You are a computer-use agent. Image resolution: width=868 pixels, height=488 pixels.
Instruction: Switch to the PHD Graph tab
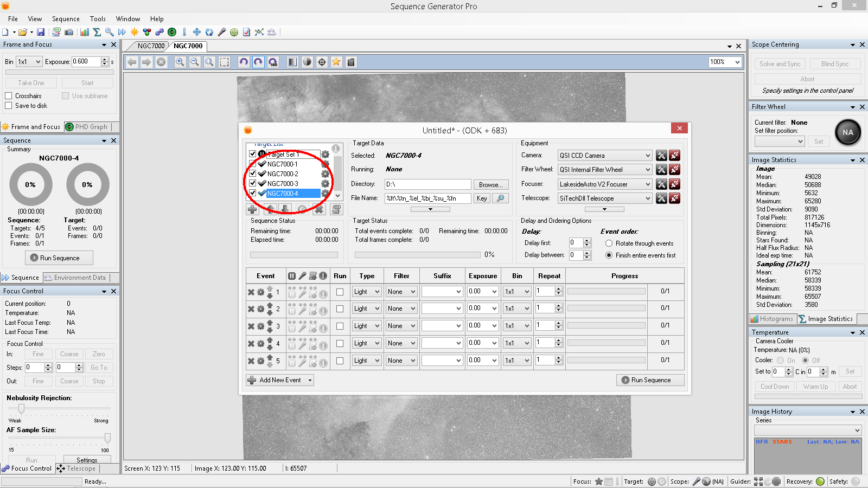point(87,127)
